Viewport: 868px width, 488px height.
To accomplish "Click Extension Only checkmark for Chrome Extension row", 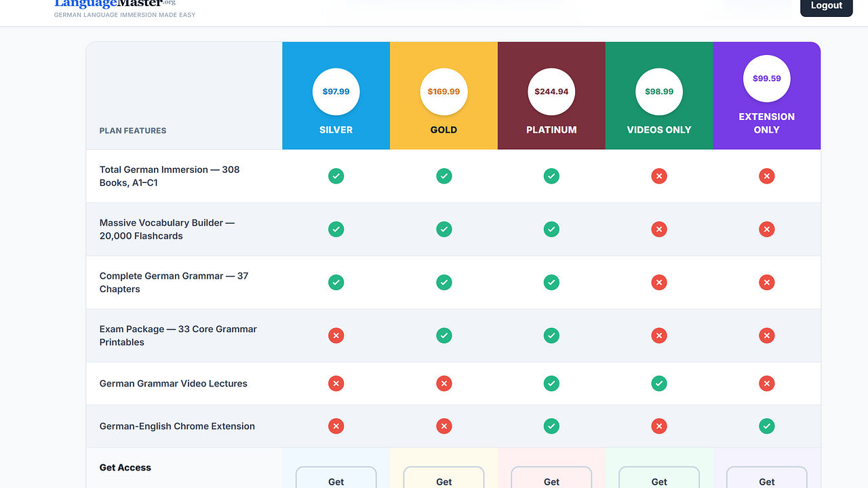I will click(x=767, y=426).
